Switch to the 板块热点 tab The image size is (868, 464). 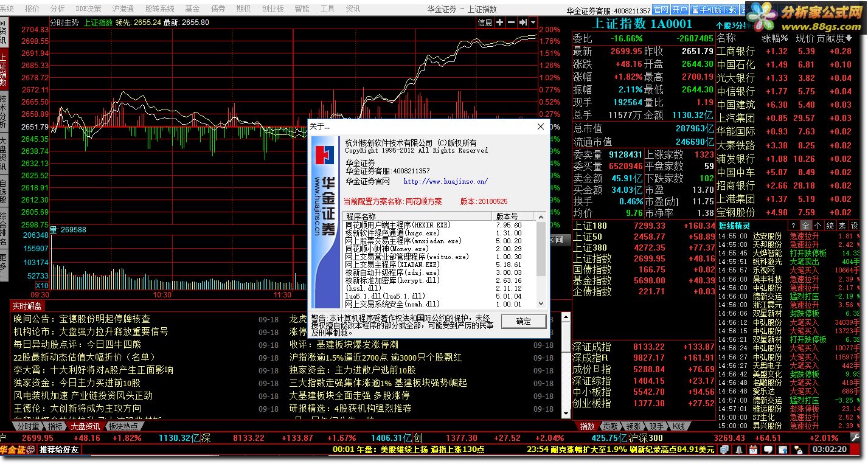click(123, 426)
